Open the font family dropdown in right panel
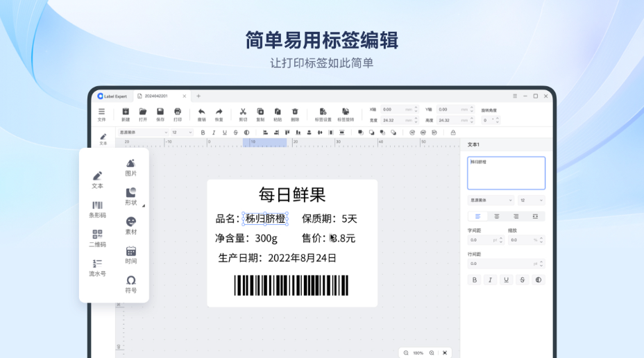The image size is (644, 358). (491, 201)
